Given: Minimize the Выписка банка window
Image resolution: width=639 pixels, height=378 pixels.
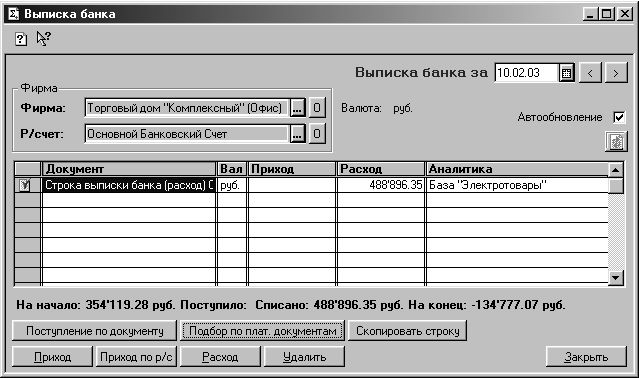Looking at the screenshot, I should click(590, 15).
